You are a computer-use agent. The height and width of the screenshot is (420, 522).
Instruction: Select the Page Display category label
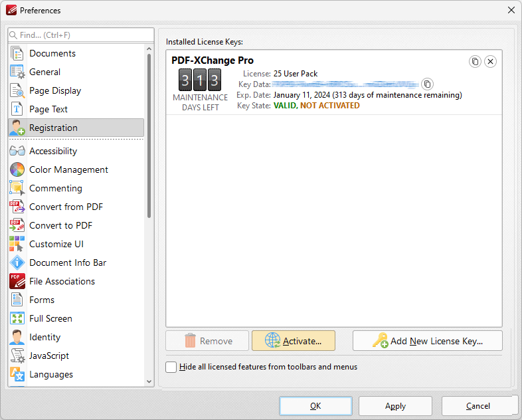click(x=55, y=90)
